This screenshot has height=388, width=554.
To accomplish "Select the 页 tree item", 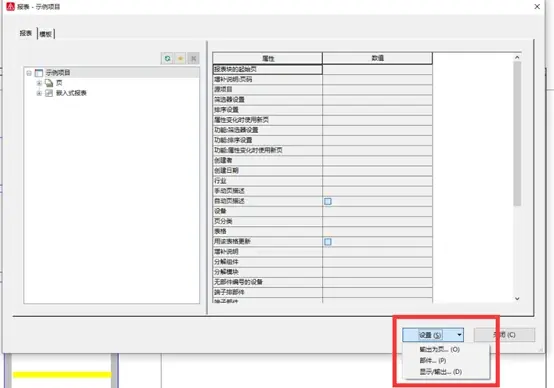I will point(59,83).
